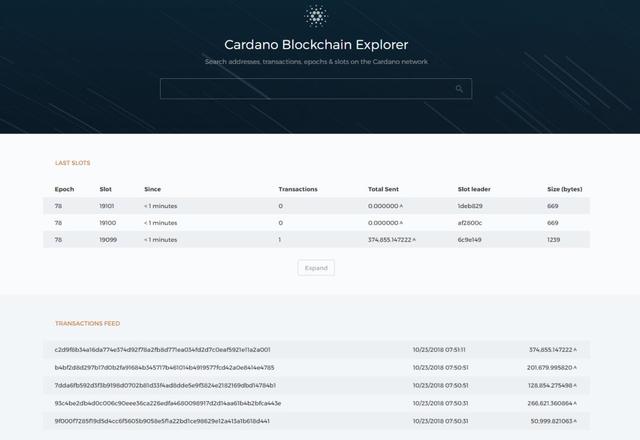Click transactions count 0 in slot 19100 row
This screenshot has width=640, height=440.
280,223
